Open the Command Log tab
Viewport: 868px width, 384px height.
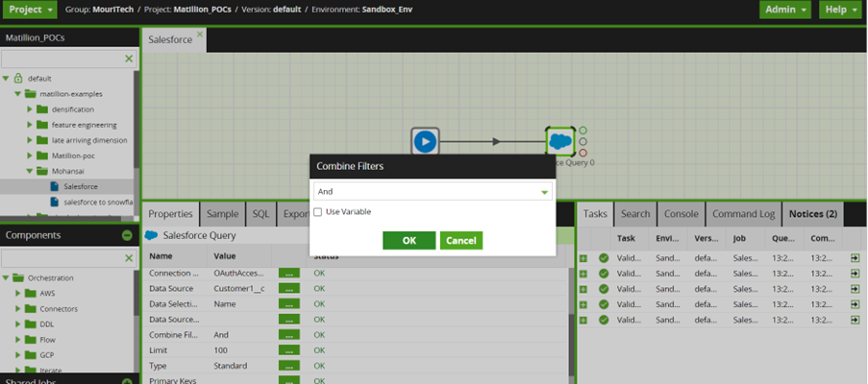click(x=743, y=215)
